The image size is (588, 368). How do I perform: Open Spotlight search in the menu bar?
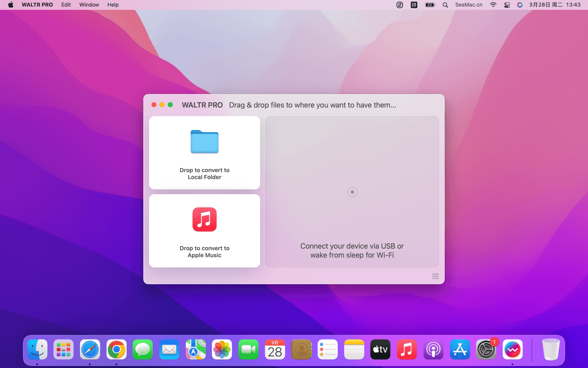click(445, 5)
